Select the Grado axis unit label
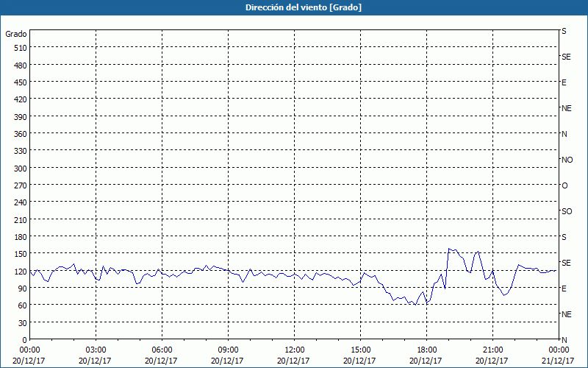The image size is (588, 368). point(16,34)
